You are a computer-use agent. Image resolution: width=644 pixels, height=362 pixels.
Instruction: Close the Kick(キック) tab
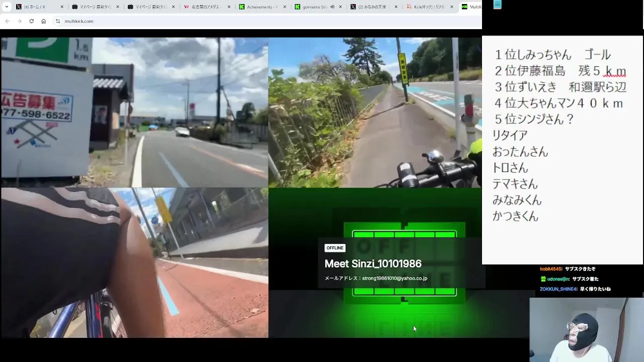point(452,7)
